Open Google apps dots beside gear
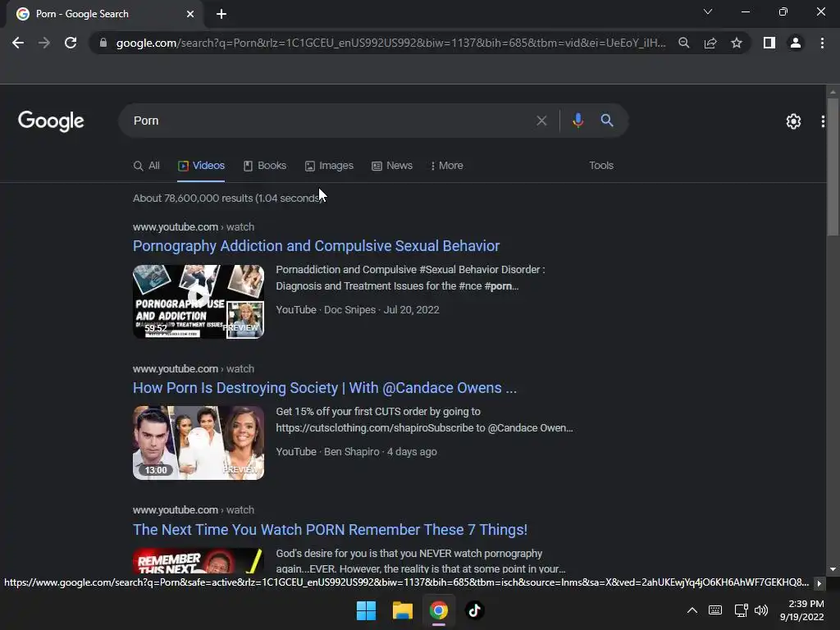840x630 pixels. (823, 121)
